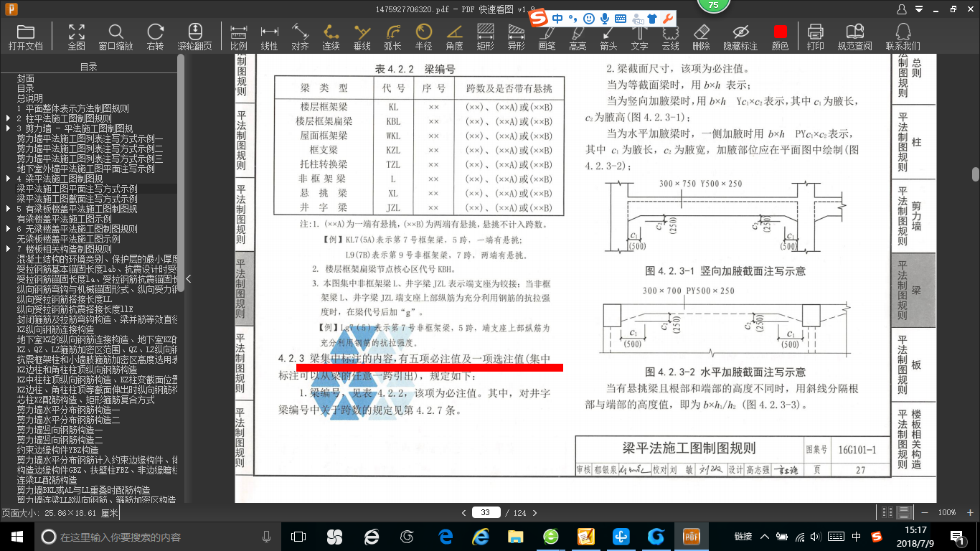Expand the '2 柱平法施工图制图规则' tree node
Screen dimensions: 980x551
tap(8, 118)
